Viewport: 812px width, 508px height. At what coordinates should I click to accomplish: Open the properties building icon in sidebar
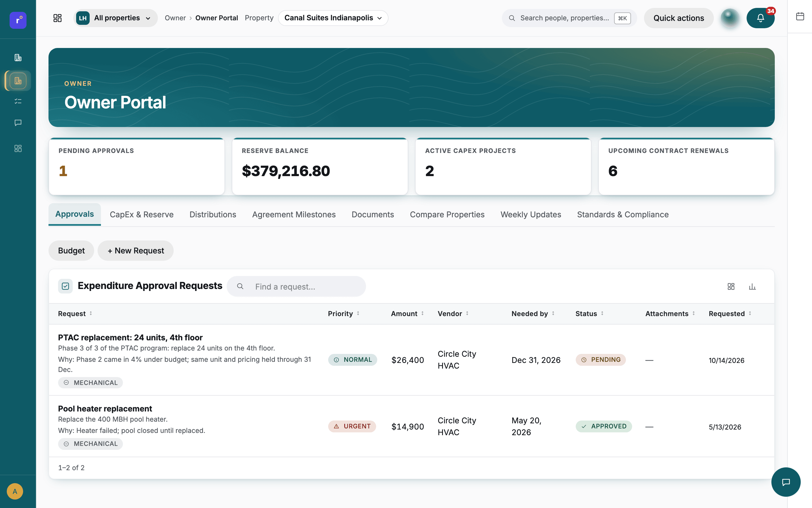click(x=18, y=58)
